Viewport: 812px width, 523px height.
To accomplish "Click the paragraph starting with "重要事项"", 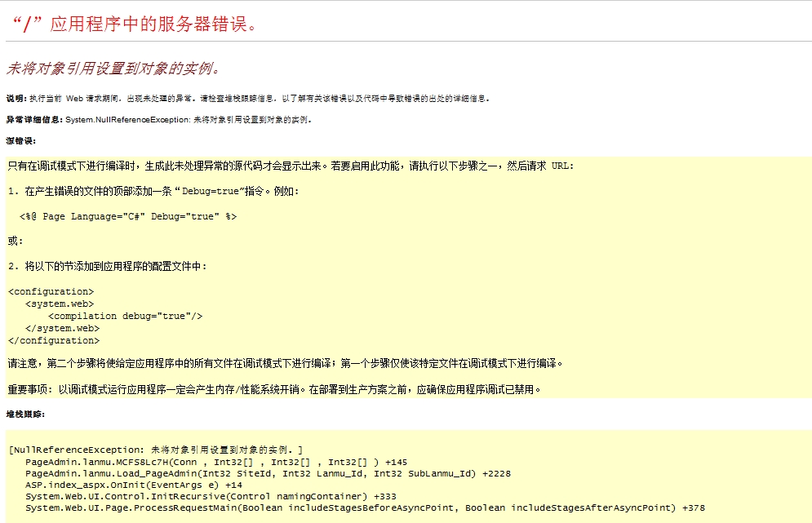I will pos(274,388).
